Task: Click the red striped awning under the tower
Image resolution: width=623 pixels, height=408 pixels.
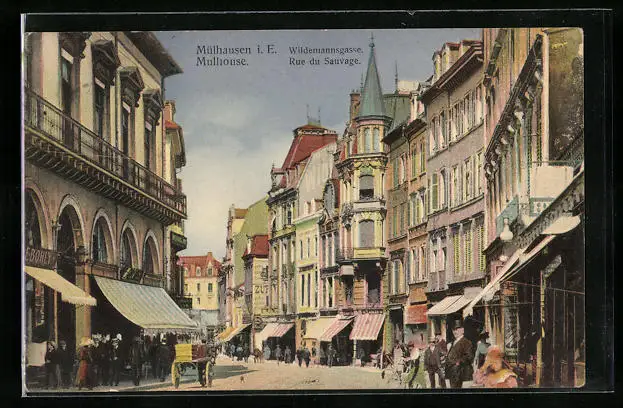Action: pos(367,326)
